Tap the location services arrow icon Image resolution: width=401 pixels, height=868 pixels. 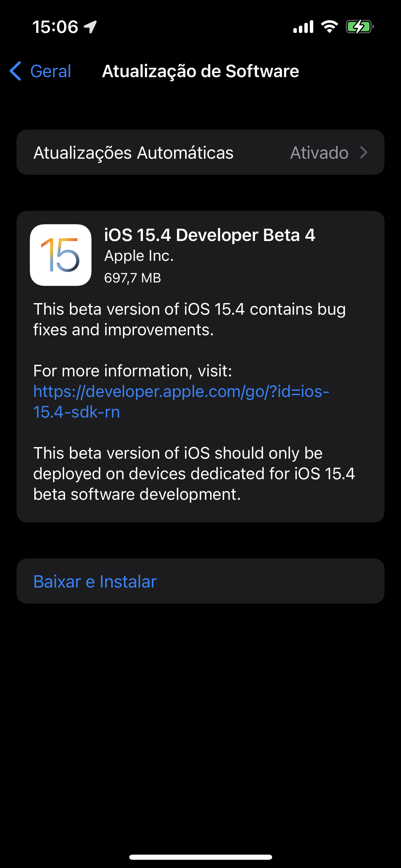pyautogui.click(x=90, y=27)
